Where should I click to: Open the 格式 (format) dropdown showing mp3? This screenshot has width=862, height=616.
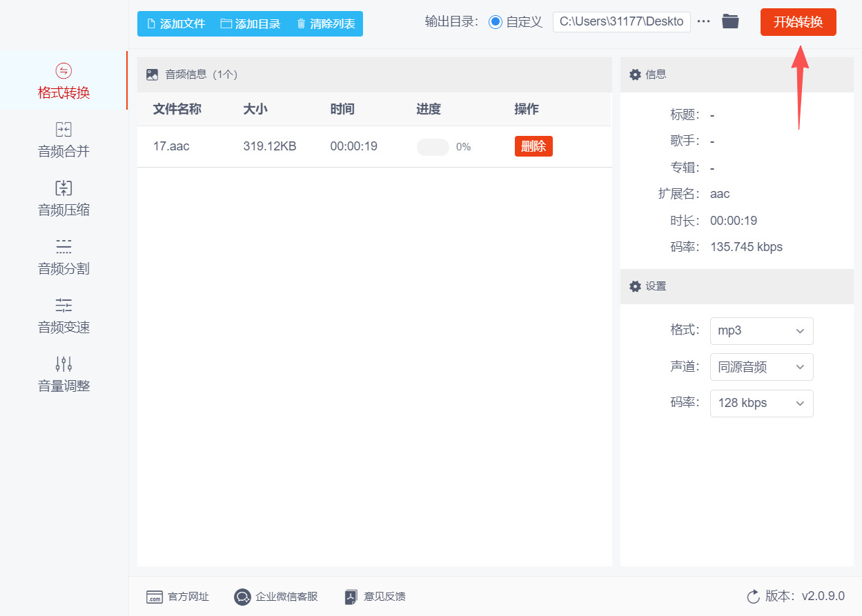[761, 331]
